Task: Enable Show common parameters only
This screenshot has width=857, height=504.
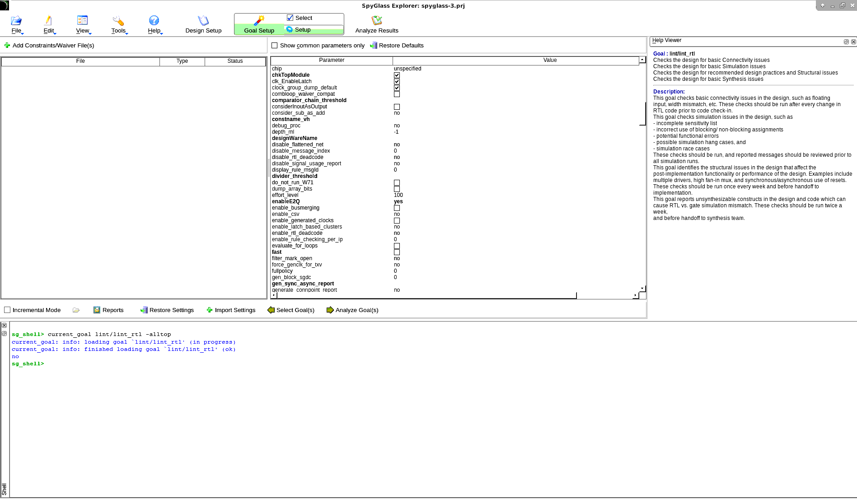Action: tap(274, 45)
